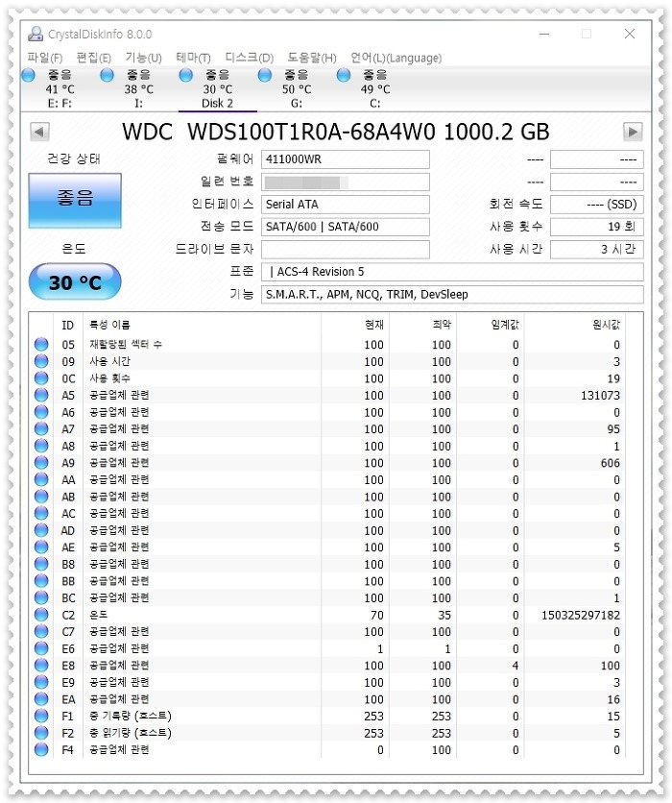Image resolution: width=672 pixels, height=803 pixels.
Task: Open the 언어(L)(Language) menu
Action: point(396,58)
